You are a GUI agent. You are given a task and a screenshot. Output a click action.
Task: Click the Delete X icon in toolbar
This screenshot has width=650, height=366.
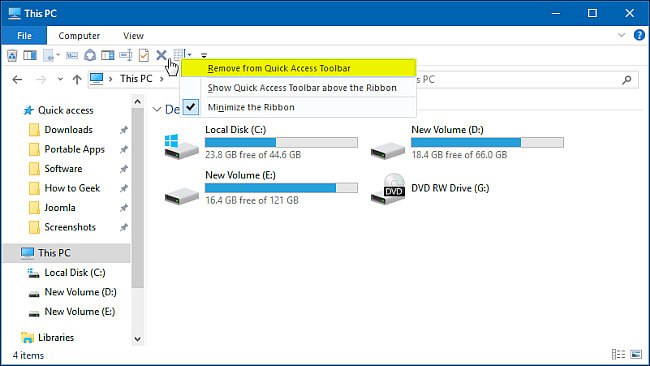(x=161, y=55)
